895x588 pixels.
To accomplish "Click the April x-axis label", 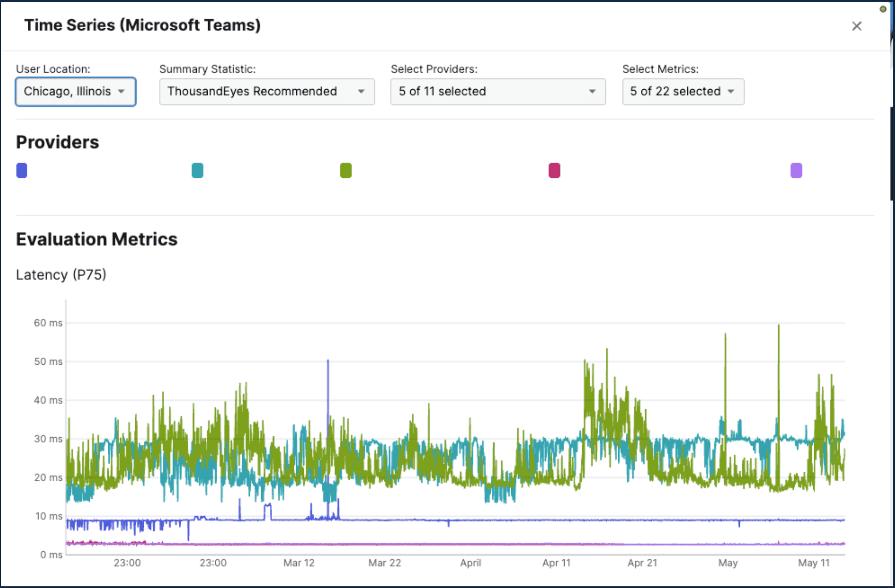I will click(x=471, y=563).
